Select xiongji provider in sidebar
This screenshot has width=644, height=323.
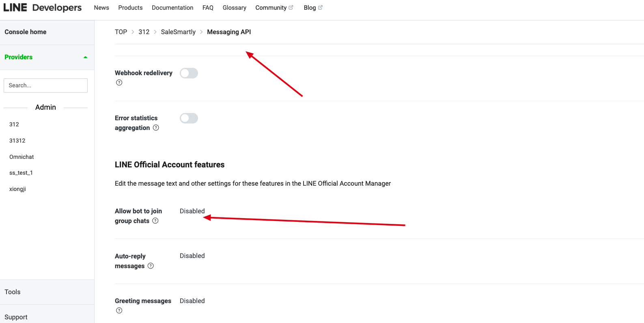coord(17,189)
